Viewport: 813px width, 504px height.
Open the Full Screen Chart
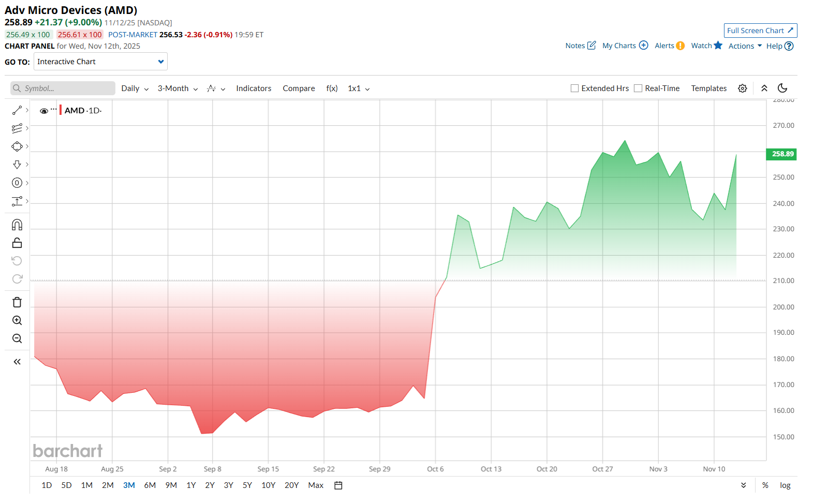760,31
